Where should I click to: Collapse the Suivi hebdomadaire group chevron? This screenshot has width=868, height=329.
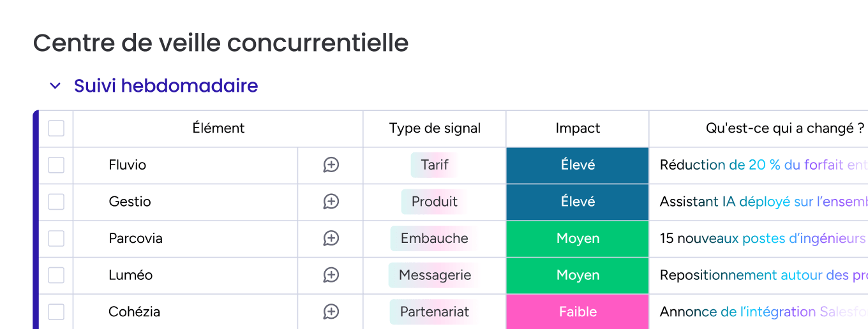pos(56,85)
